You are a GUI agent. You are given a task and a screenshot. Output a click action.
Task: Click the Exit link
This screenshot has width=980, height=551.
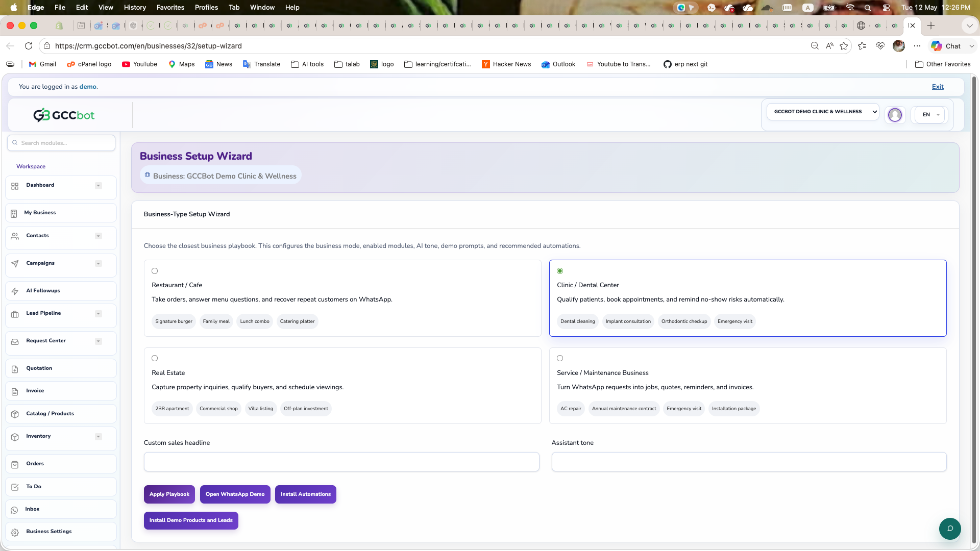(938, 87)
